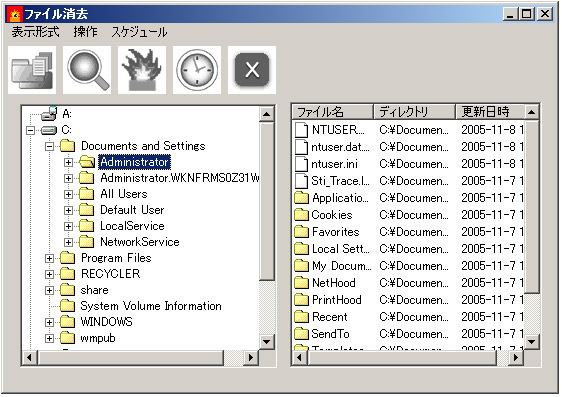The image size is (562, 397).
Task: Click the file list horizontal scrollbar thumb
Action: (402, 357)
